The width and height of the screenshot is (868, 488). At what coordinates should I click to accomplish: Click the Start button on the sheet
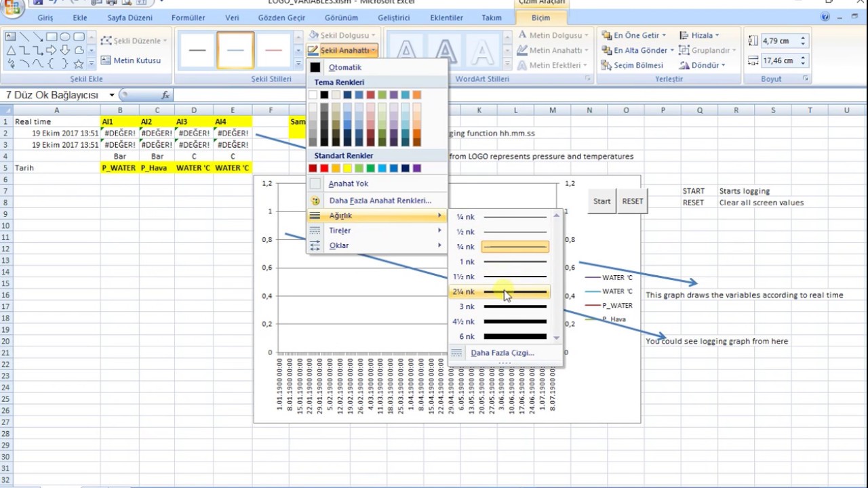pos(601,201)
